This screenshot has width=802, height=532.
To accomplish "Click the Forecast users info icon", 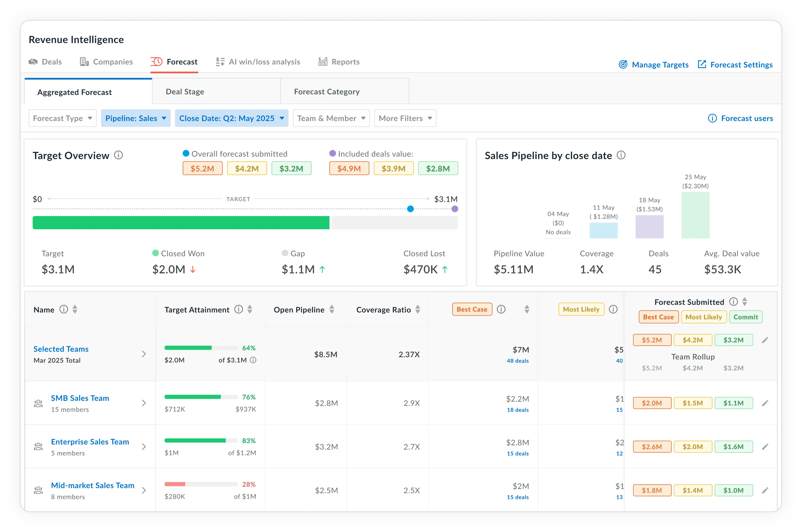I will click(712, 118).
